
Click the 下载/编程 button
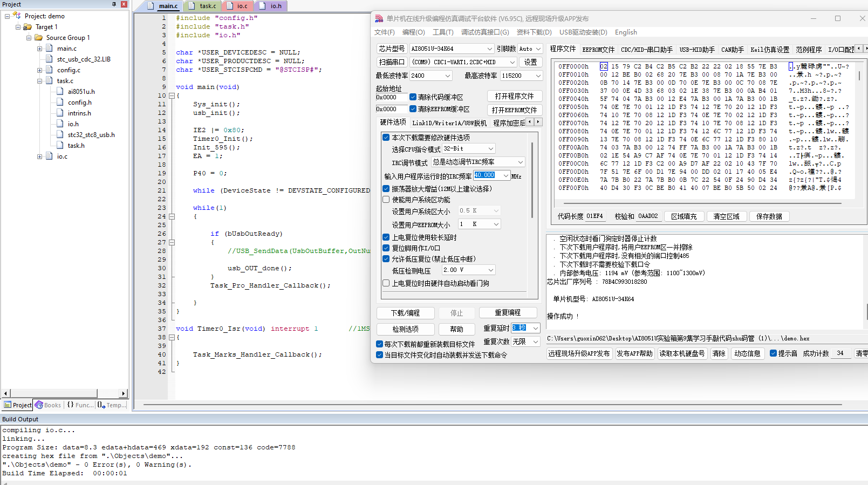click(406, 313)
